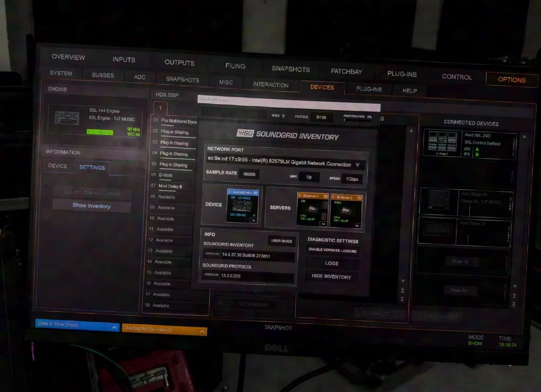Select slot 01 Pro Multiband Dyna

[175, 121]
